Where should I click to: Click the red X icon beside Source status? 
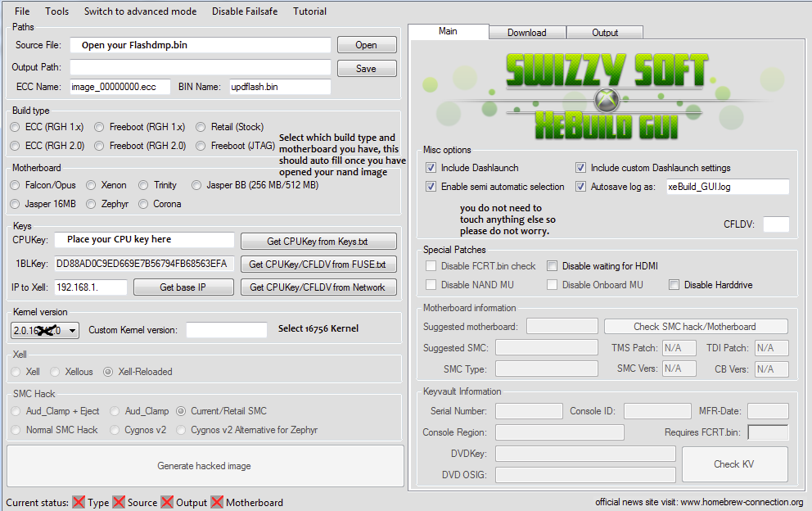(x=119, y=502)
